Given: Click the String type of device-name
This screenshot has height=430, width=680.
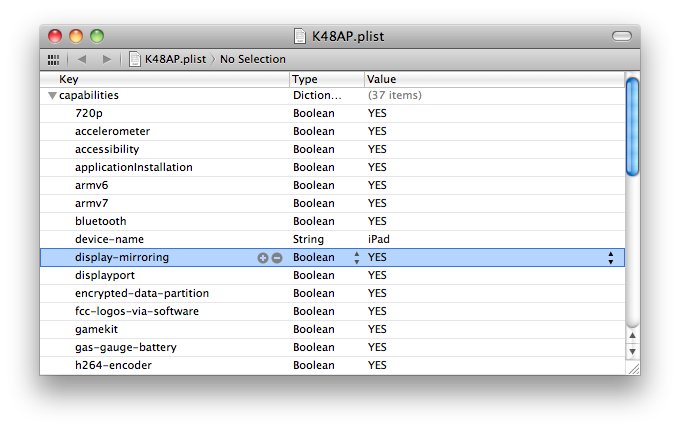Looking at the screenshot, I should tap(308, 240).
